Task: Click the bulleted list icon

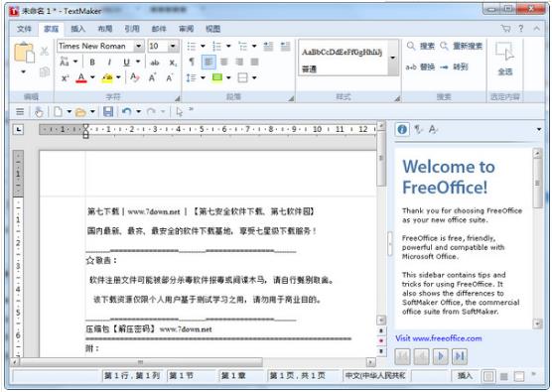Action: click(x=192, y=46)
